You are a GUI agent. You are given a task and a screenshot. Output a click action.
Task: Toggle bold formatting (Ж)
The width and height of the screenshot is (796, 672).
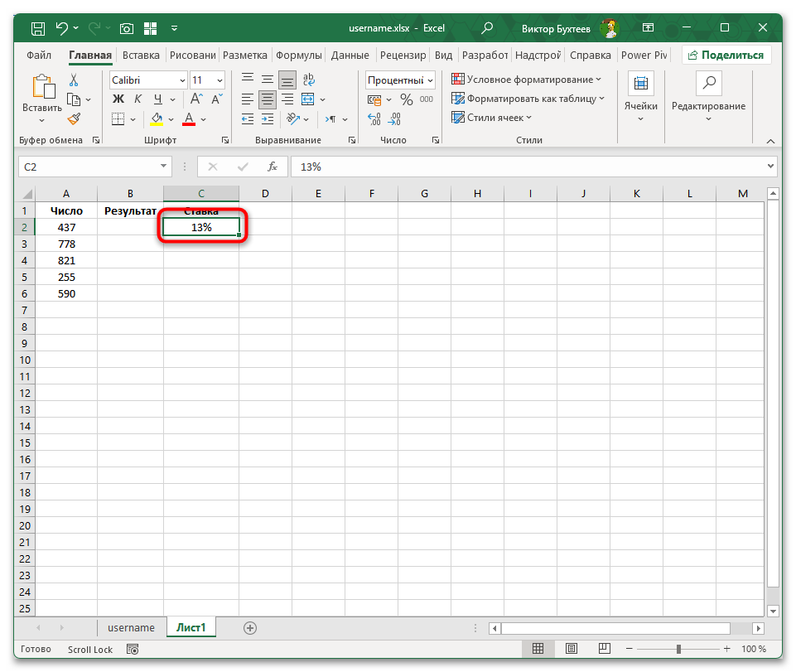pyautogui.click(x=118, y=99)
